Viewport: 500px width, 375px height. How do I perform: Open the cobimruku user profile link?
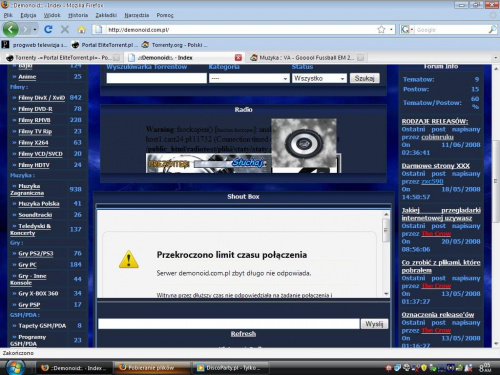[x=437, y=137]
